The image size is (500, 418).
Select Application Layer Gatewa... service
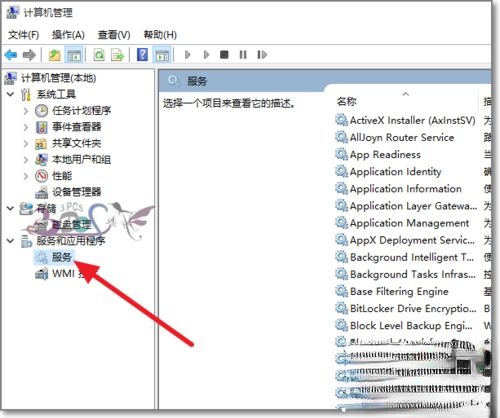[413, 206]
